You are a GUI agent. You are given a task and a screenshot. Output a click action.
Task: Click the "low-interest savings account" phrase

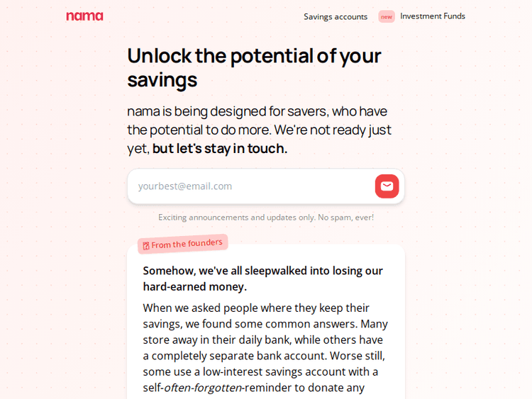[x=275, y=371]
